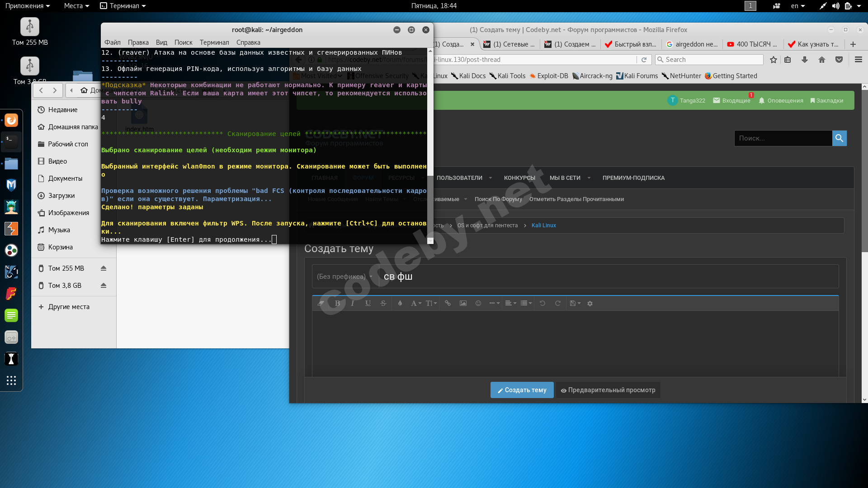
Task: Expand the thread prefix dropdown
Action: point(344,277)
